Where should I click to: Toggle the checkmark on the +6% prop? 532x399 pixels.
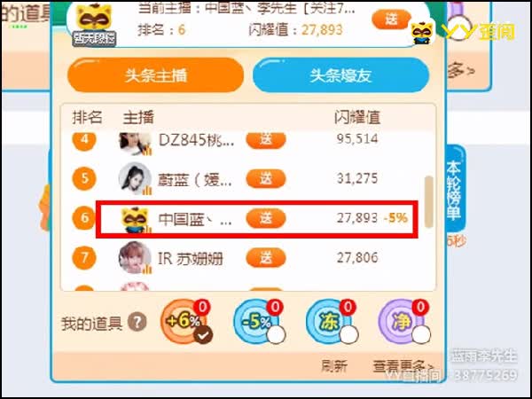pyautogui.click(x=203, y=334)
